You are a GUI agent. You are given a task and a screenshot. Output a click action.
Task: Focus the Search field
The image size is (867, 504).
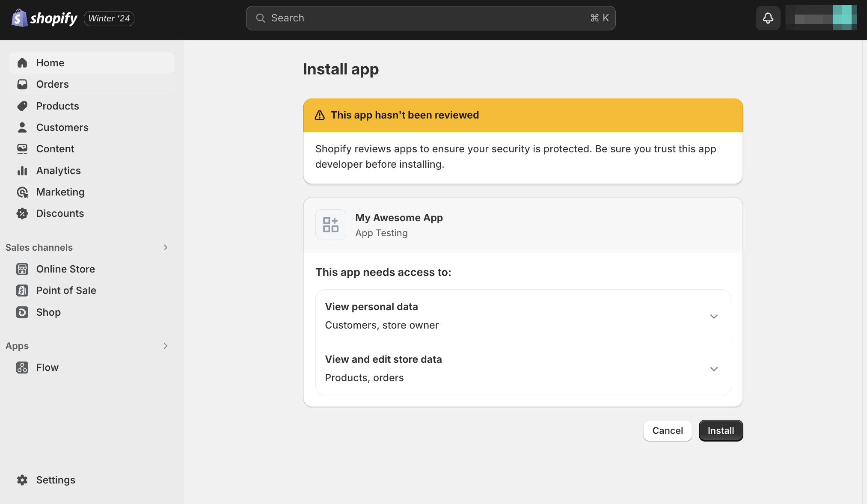(430, 18)
